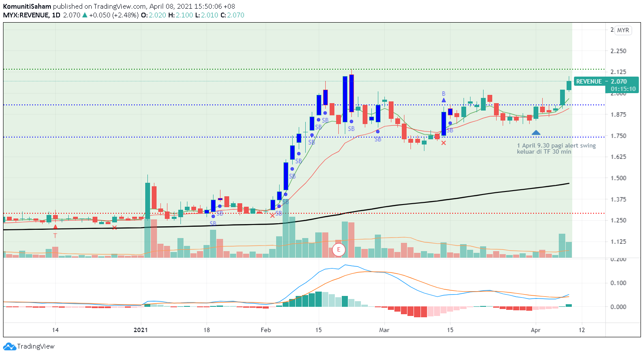The image size is (644, 356).
Task: Click the 'C:2.070' close value in header
Action: tap(233, 15)
